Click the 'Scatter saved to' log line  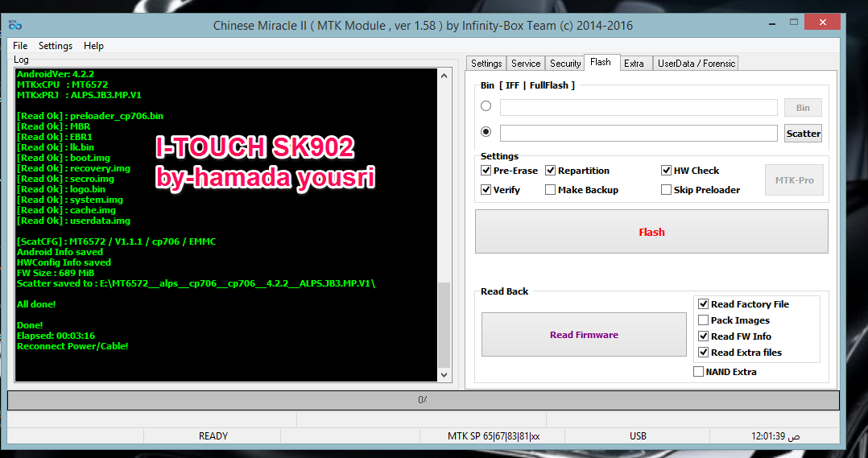pyautogui.click(x=196, y=283)
